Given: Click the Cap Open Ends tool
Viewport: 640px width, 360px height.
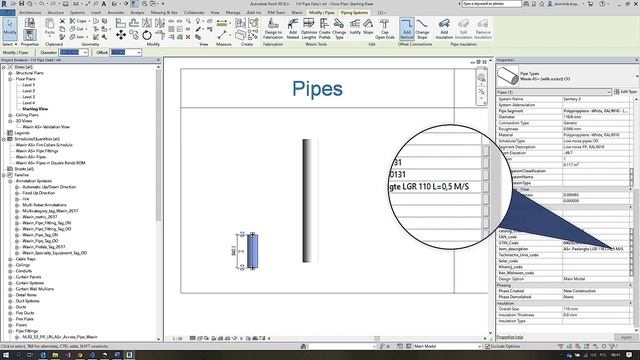Looking at the screenshot, I should 384,29.
